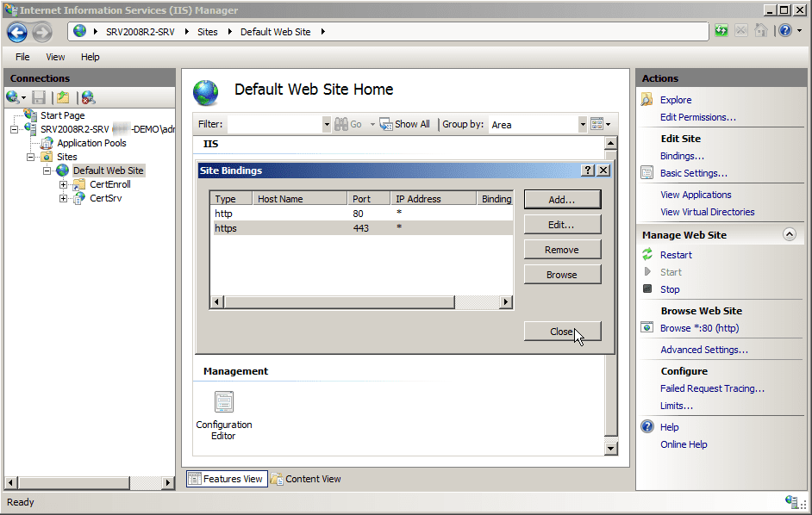Click Edit... in Site Bindings dialog

tap(562, 225)
